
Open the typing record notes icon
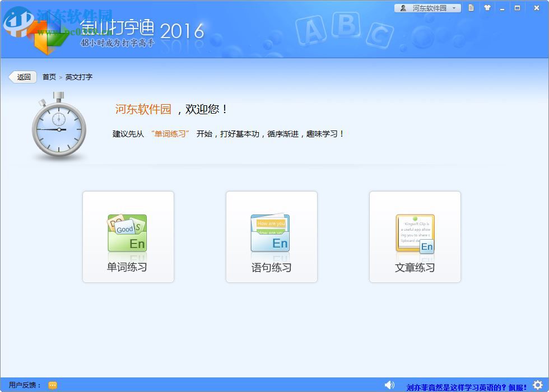pyautogui.click(x=471, y=8)
